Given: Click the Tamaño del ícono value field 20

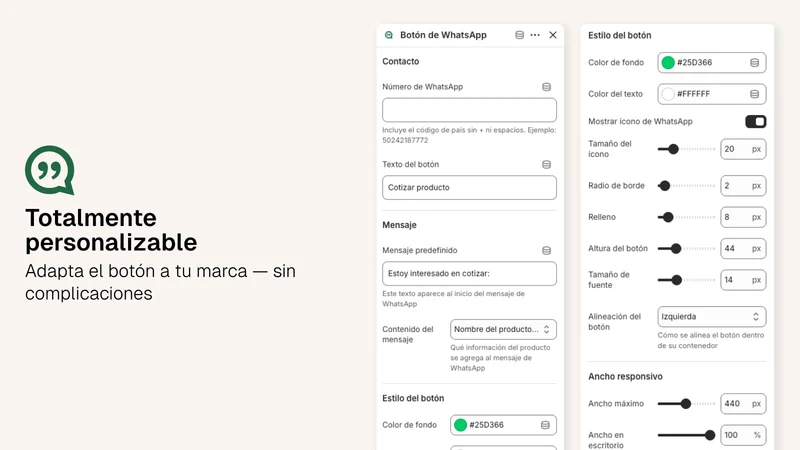Looking at the screenshot, I should (x=743, y=149).
